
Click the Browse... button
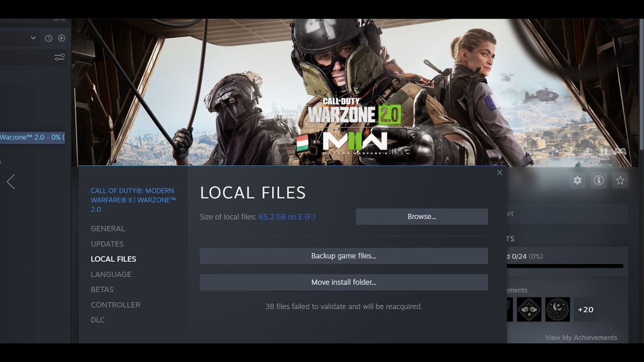click(422, 217)
